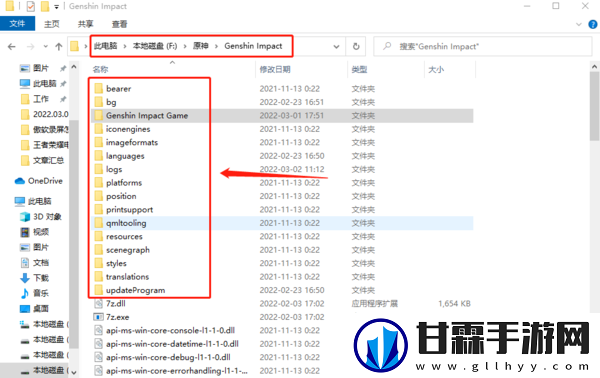Select 音乐 in navigation pane
The image size is (600, 378).
click(x=41, y=293)
